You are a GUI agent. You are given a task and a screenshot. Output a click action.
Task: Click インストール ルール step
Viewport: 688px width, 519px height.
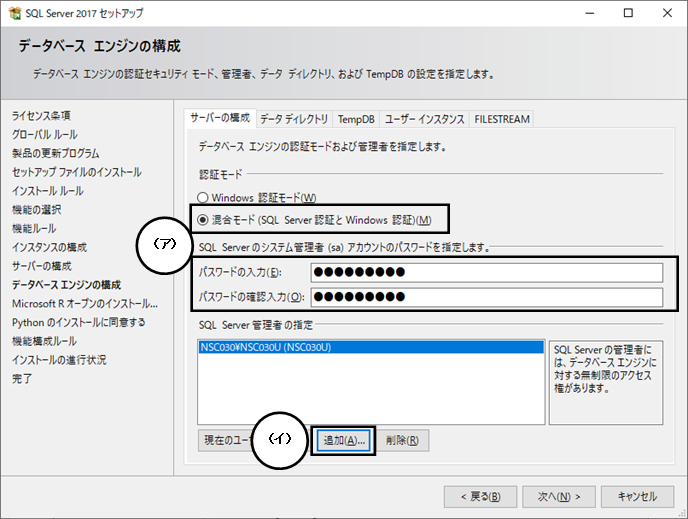48,191
